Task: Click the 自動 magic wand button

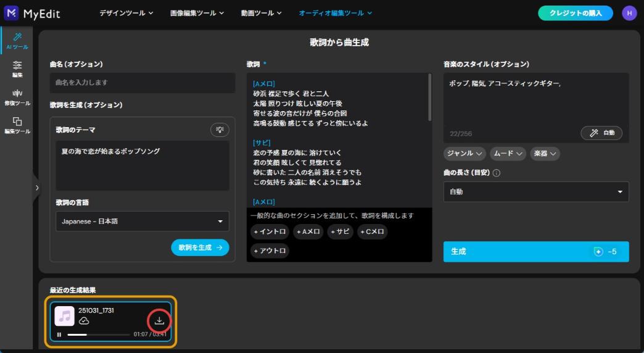Action: 601,133
